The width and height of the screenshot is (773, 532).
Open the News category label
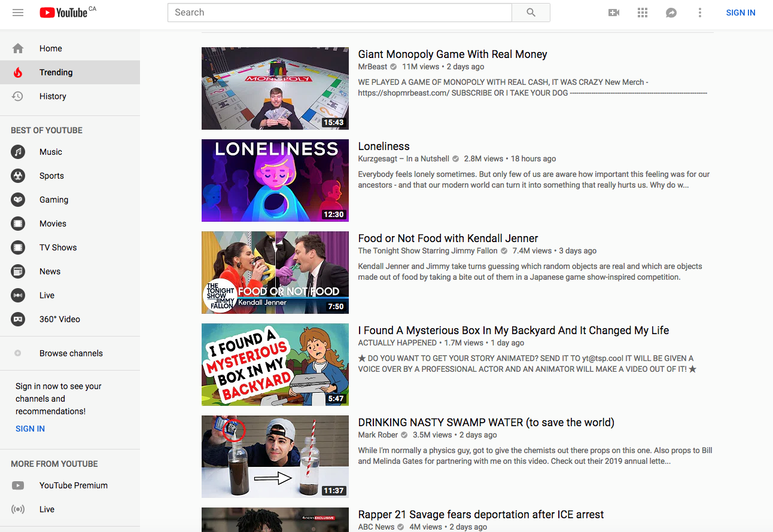[x=50, y=271]
